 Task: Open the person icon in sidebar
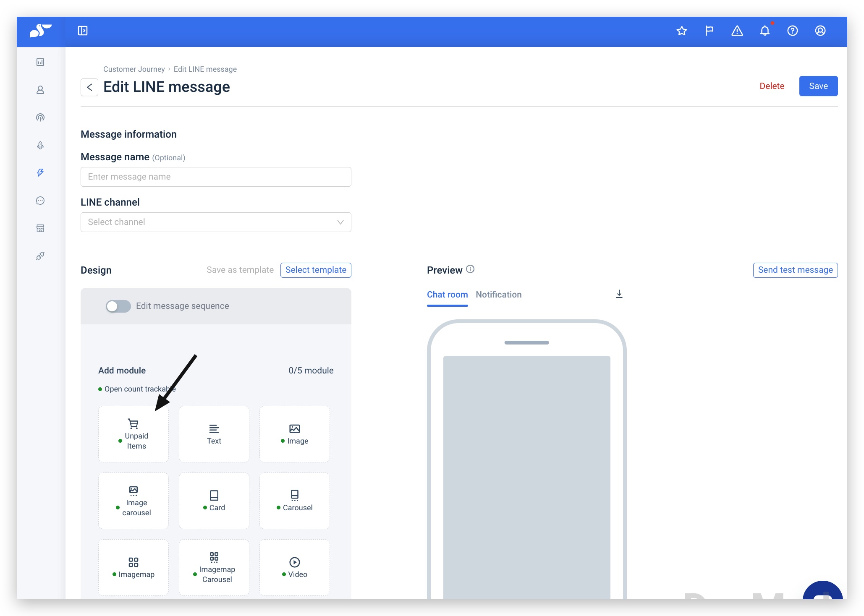pos(40,90)
